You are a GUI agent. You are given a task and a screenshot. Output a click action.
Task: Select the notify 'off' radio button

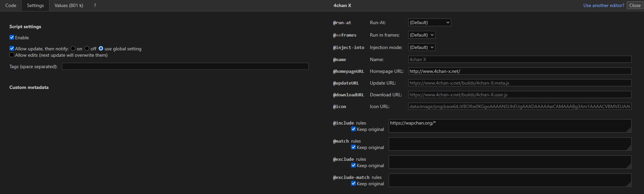tap(87, 49)
